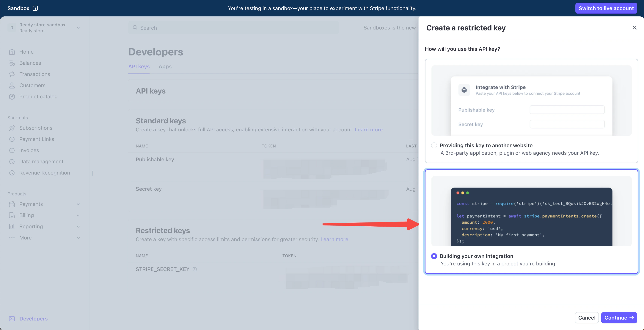Image resolution: width=644 pixels, height=330 pixels.
Task: Click info icon beside STRIPE_SECRET_KEY
Action: tap(195, 269)
